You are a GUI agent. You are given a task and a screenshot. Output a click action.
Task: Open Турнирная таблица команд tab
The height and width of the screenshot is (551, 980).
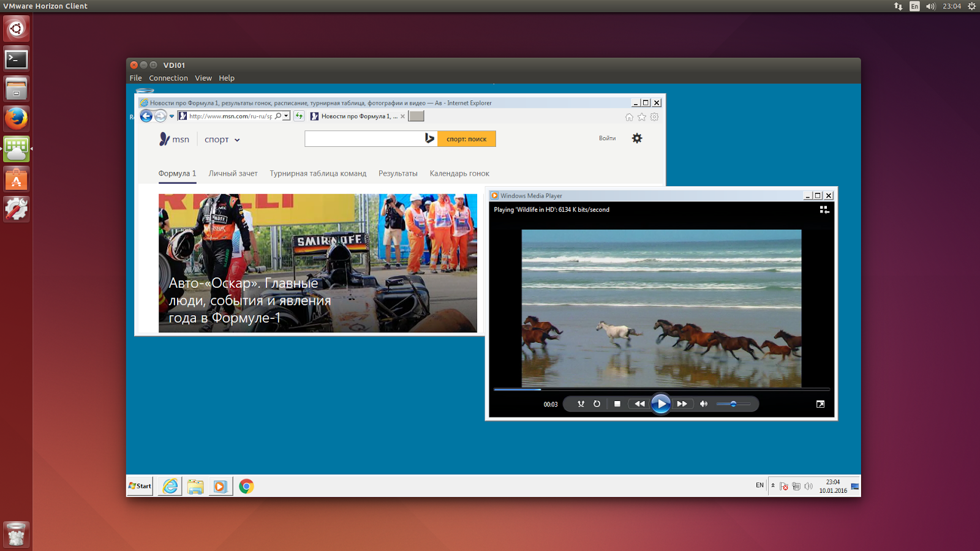click(x=318, y=174)
